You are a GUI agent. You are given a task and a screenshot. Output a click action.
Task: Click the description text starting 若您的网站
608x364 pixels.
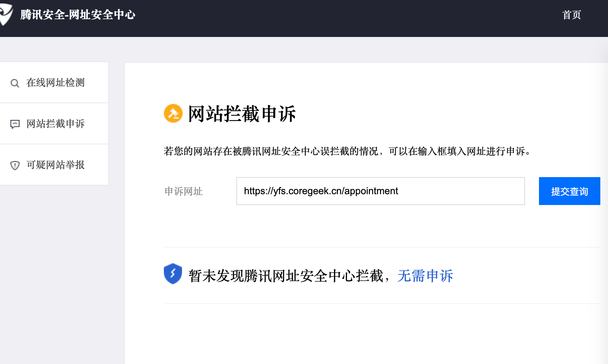pos(348,151)
